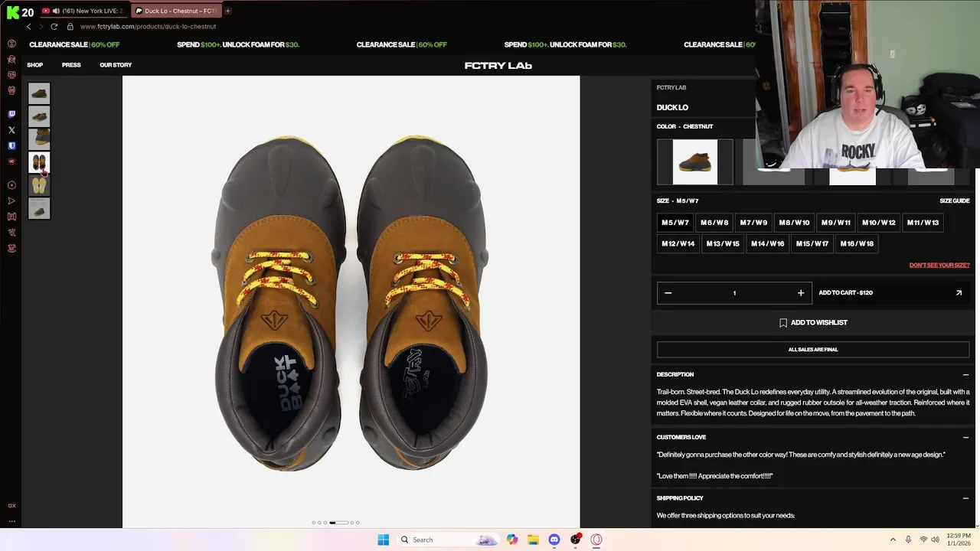Image resolution: width=980 pixels, height=551 pixels.
Task: Click the speaker mute icon on YouTube tab
Action: click(x=56, y=11)
